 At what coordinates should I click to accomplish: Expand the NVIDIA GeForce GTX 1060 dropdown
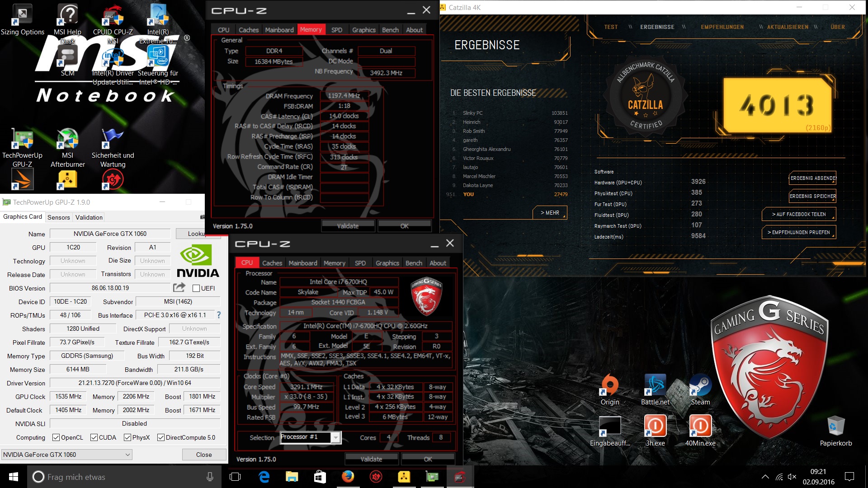pyautogui.click(x=67, y=455)
